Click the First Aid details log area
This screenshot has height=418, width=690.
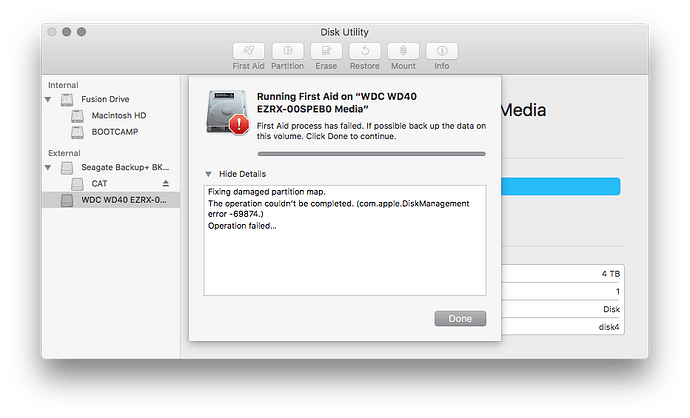345,240
